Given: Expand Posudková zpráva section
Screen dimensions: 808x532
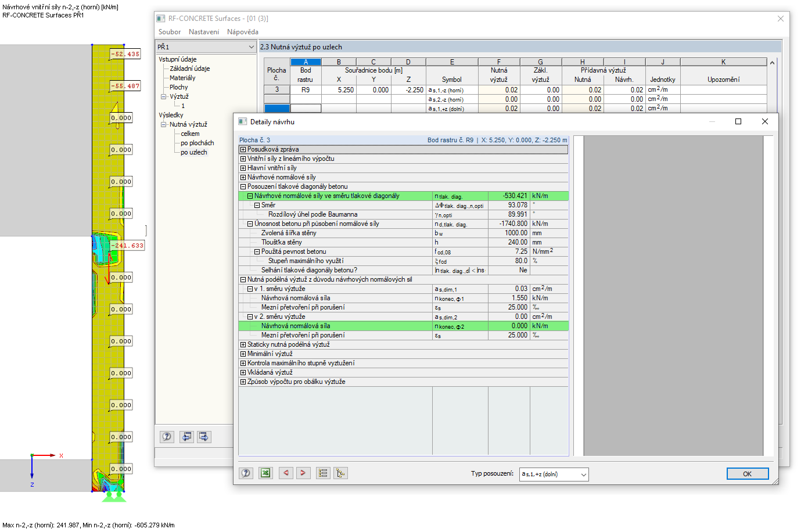Looking at the screenshot, I should [x=243, y=149].
